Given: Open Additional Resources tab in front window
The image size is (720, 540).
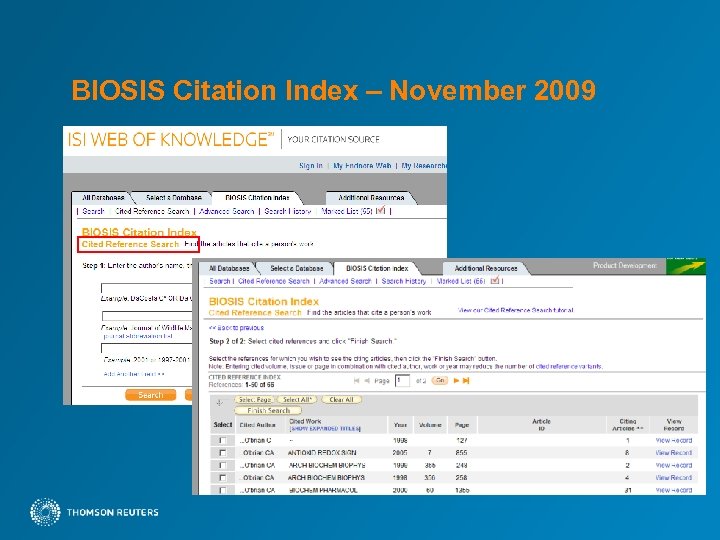Looking at the screenshot, I should coord(486,268).
